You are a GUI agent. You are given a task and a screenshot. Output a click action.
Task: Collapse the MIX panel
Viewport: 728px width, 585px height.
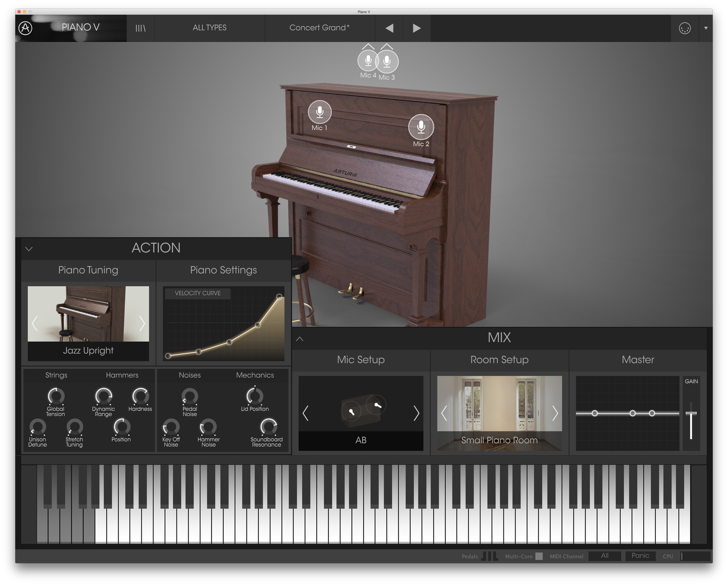299,337
